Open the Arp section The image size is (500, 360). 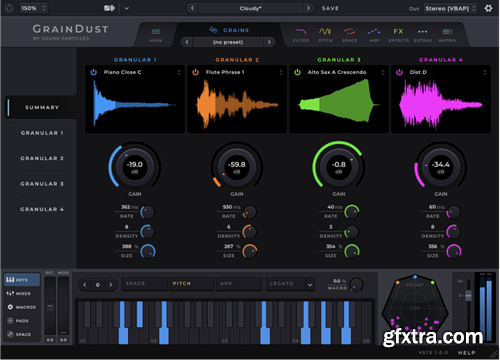[374, 35]
